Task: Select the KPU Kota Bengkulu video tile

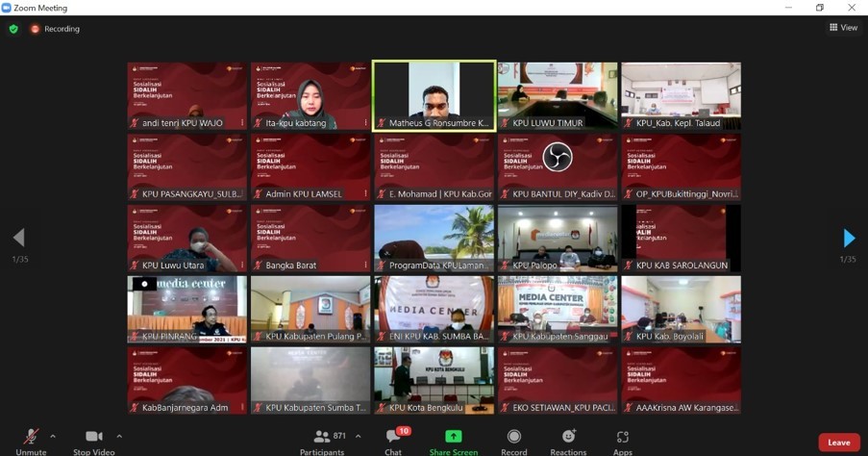Action: tap(434, 380)
